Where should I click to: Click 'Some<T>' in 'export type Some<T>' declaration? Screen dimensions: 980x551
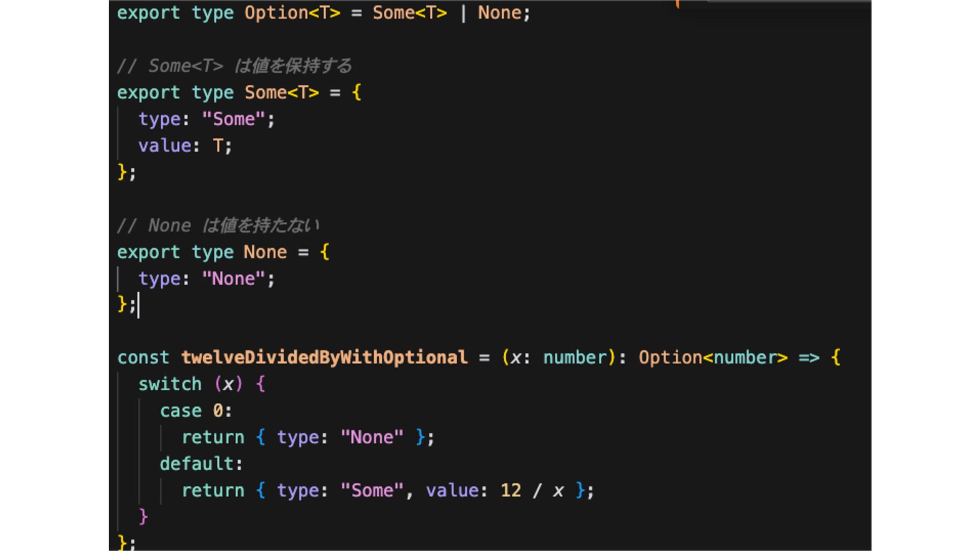281,93
